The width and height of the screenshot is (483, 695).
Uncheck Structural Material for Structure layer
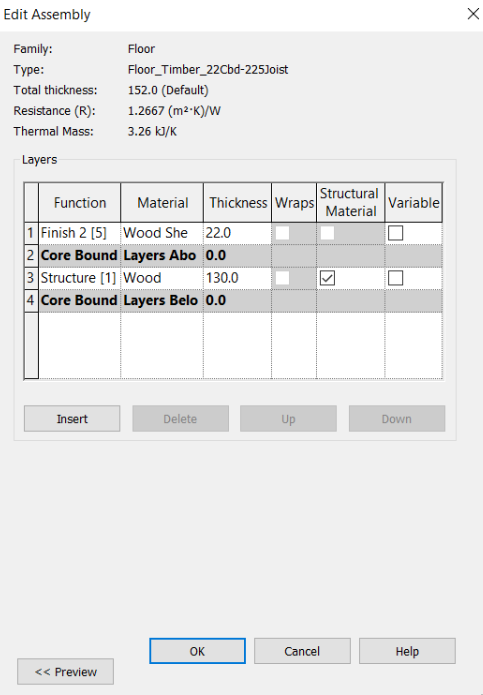327,278
